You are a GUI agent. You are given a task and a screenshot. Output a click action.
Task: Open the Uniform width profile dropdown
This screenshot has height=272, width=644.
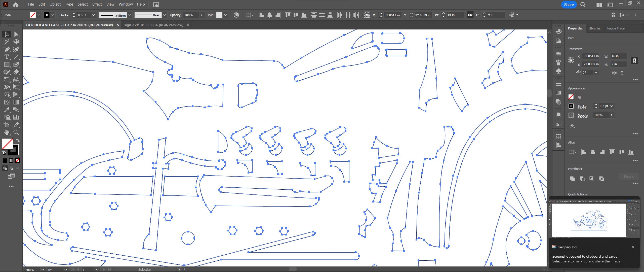point(130,15)
